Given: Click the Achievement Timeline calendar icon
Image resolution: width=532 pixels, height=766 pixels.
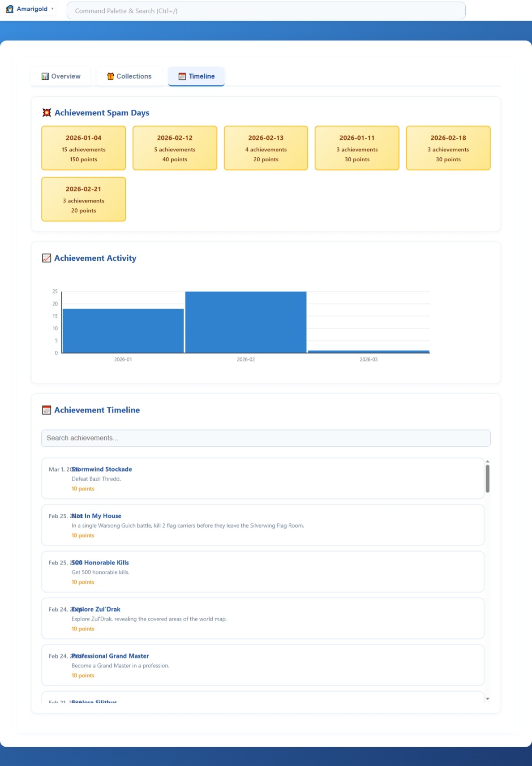Looking at the screenshot, I should [47, 410].
